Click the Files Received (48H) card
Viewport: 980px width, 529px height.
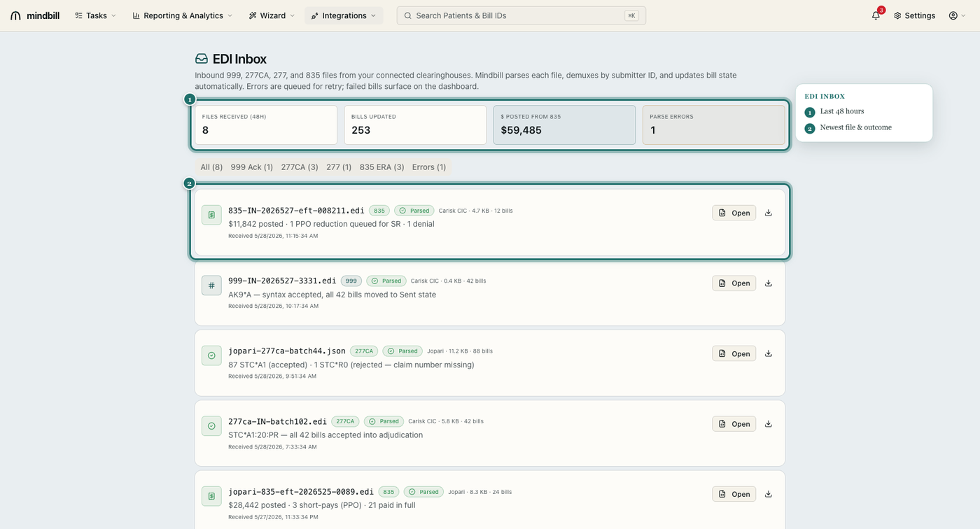click(x=266, y=125)
